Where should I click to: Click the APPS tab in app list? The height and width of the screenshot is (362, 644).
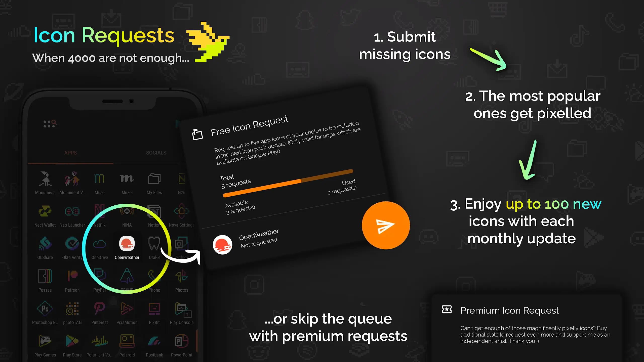tap(70, 153)
